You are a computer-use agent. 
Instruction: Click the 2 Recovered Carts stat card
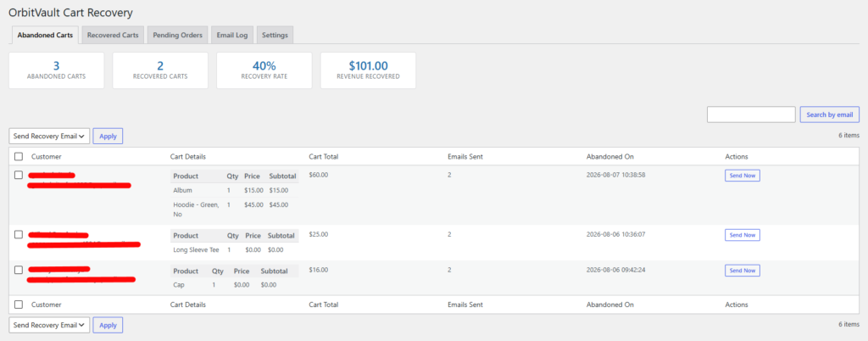click(x=160, y=70)
